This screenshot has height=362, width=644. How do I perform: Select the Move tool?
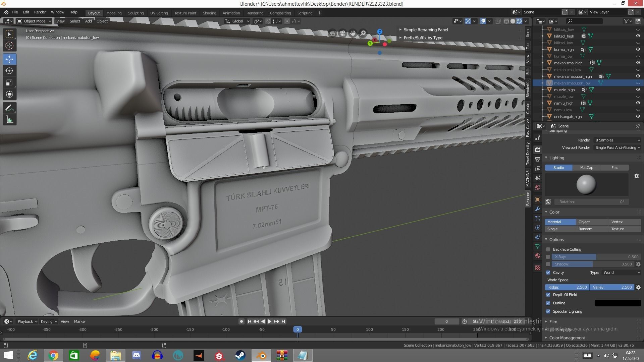tap(9, 59)
